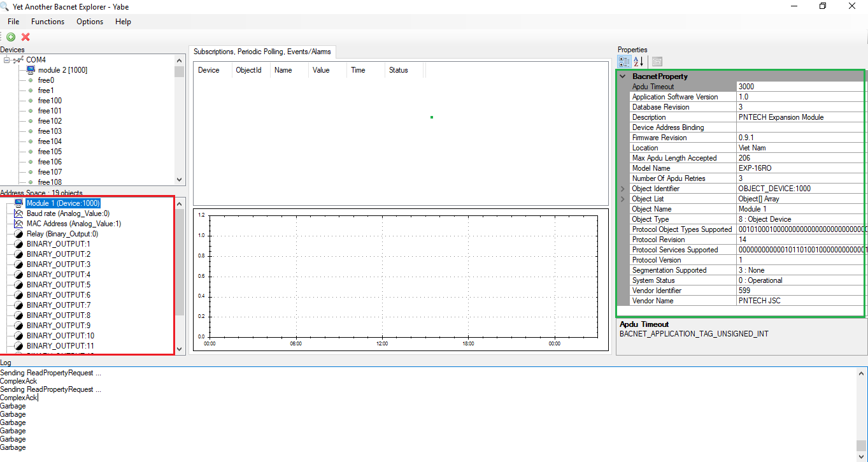Select BINARY_OUTPUT:5 in Address Space
Image resolution: width=868 pixels, height=462 pixels.
(x=59, y=285)
